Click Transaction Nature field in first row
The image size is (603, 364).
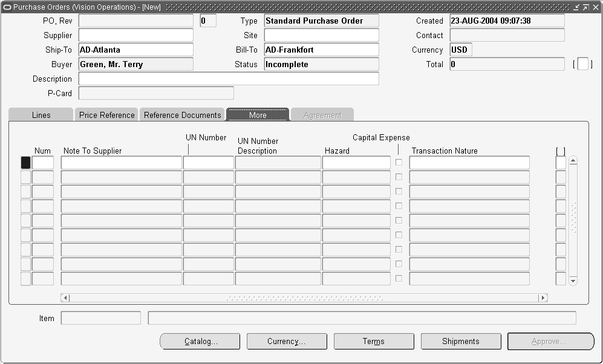click(x=469, y=163)
